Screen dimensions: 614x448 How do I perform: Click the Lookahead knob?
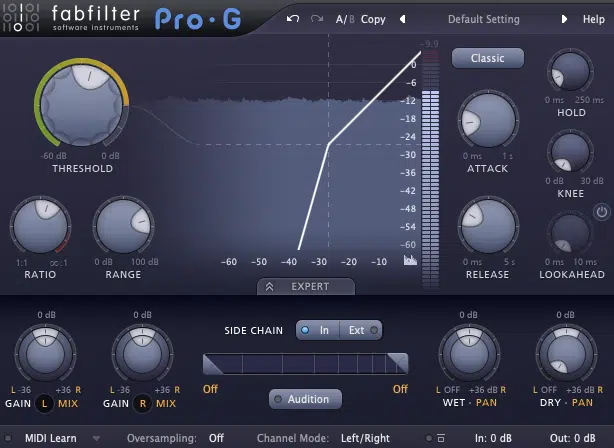point(570,234)
